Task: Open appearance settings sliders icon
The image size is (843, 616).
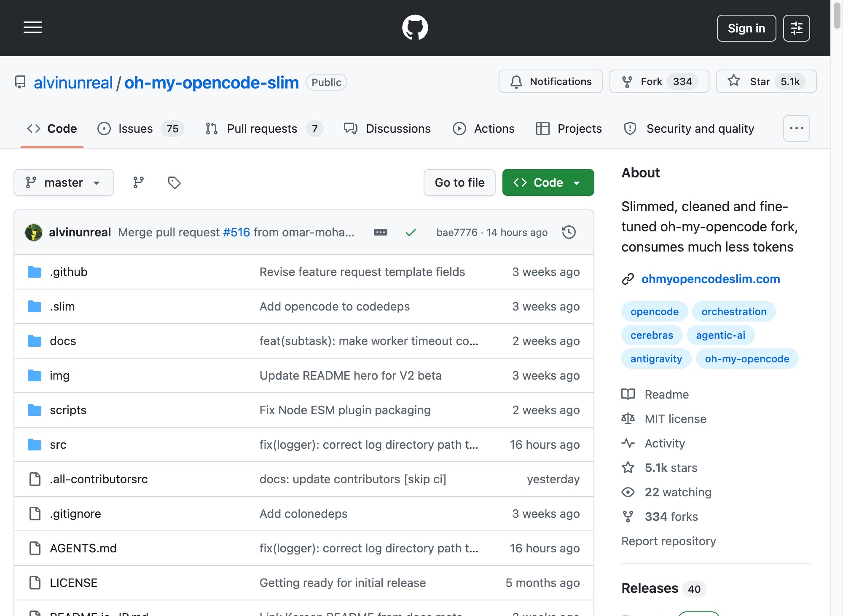Action: coord(796,28)
